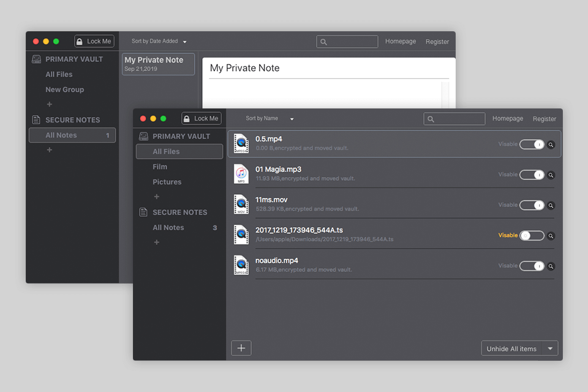Click the search field in front window

coord(454,119)
